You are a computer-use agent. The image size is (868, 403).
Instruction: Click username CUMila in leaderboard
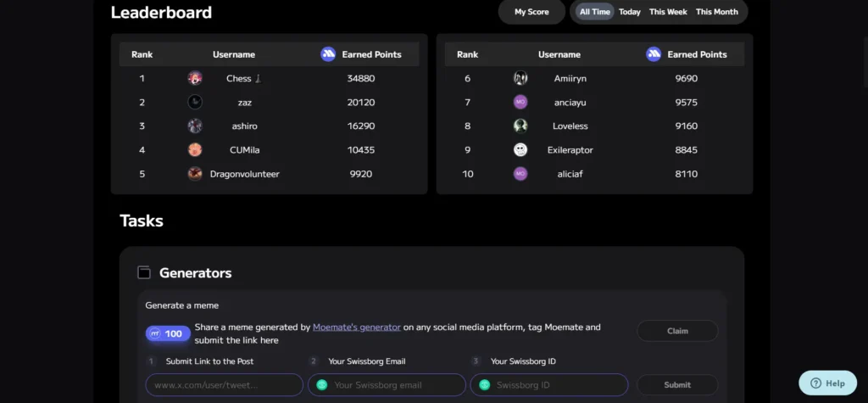point(245,149)
